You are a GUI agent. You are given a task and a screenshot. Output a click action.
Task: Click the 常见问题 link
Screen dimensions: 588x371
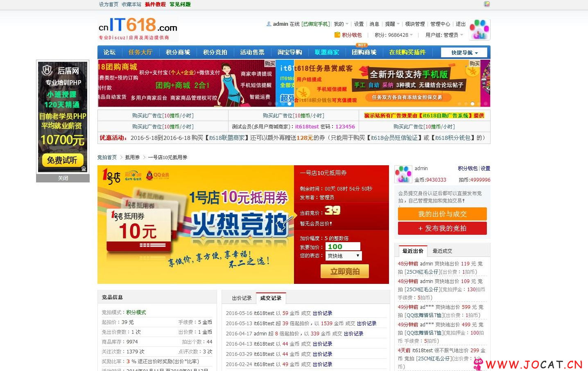click(180, 4)
